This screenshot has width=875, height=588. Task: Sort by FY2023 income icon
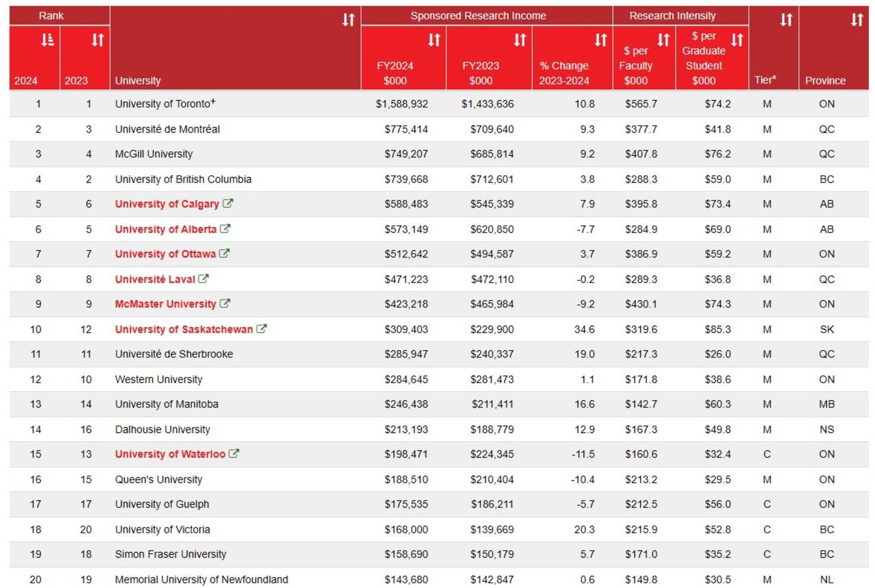coord(520,40)
